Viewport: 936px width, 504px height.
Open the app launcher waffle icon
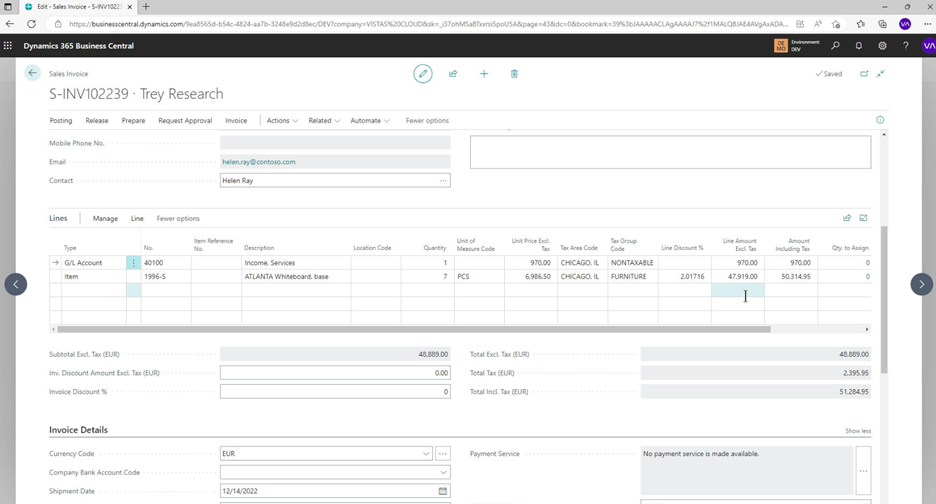pos(9,46)
